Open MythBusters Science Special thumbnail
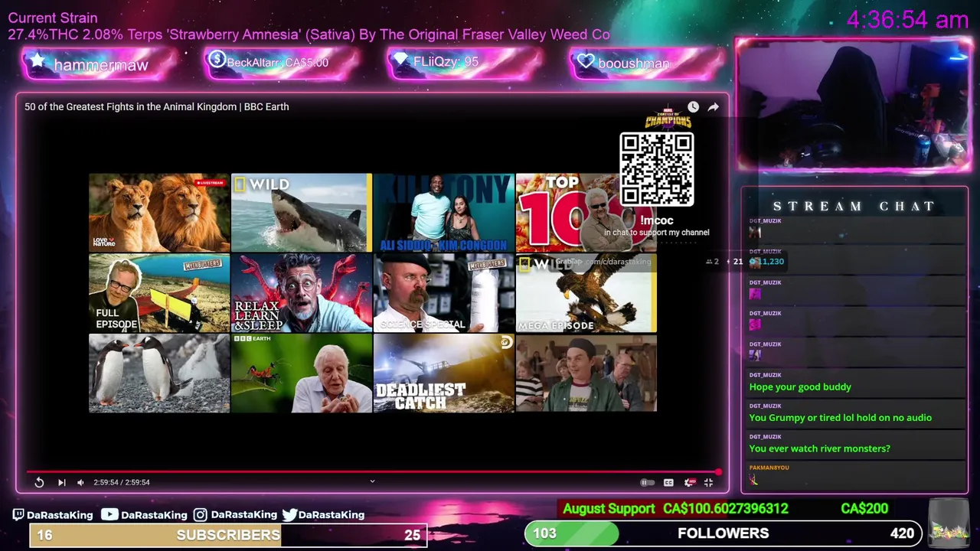The image size is (980, 551). tap(444, 293)
